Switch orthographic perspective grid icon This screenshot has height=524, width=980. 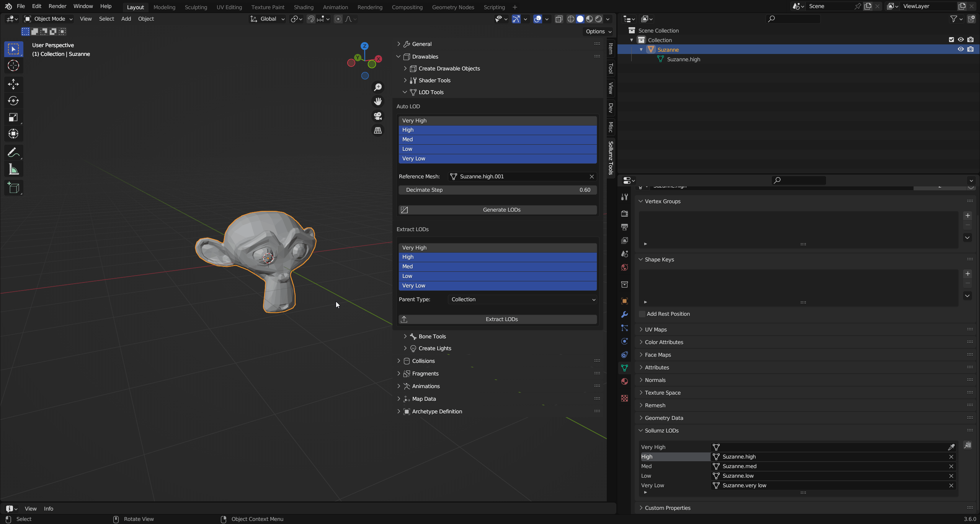(x=378, y=131)
